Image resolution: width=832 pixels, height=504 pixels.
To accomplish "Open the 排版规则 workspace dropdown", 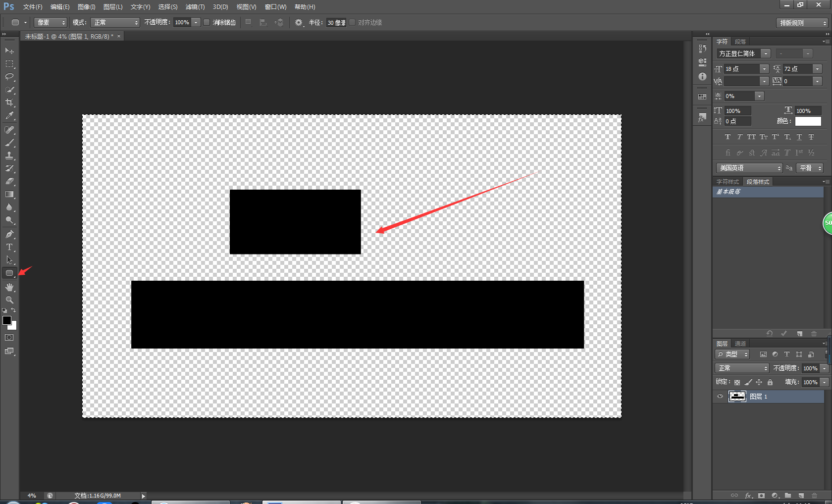I will (802, 23).
